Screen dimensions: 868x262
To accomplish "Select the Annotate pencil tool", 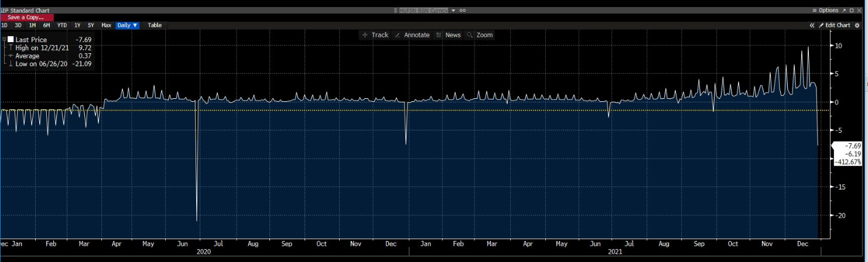I will coord(412,35).
